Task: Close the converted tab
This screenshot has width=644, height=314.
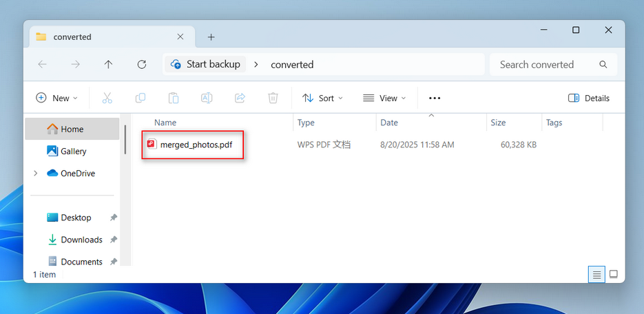Action: tap(180, 36)
